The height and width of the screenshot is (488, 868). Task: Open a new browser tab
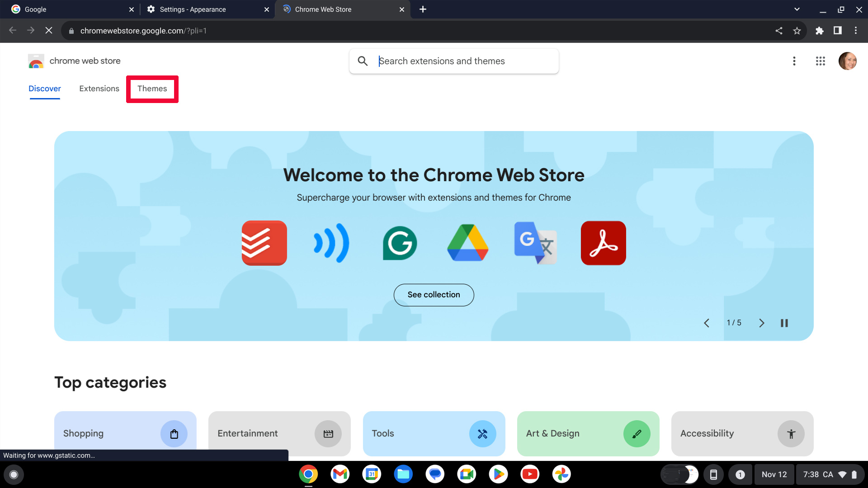pyautogui.click(x=423, y=9)
